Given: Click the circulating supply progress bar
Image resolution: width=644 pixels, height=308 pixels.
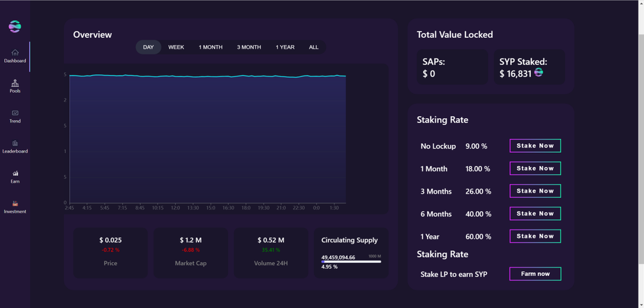Looking at the screenshot, I should point(351,261).
